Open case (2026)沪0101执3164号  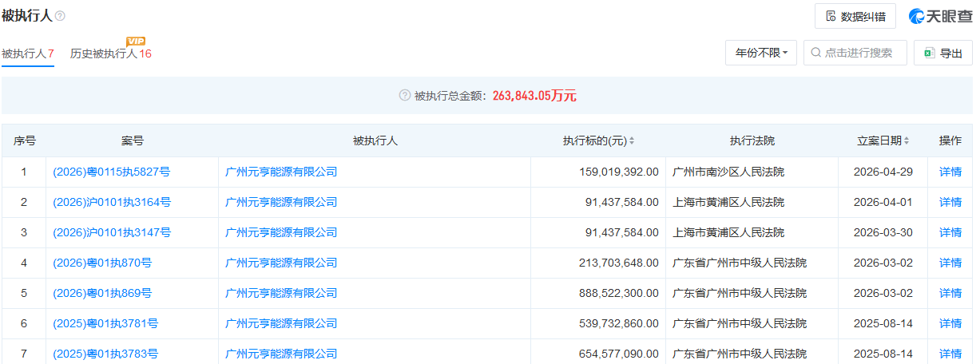(112, 202)
